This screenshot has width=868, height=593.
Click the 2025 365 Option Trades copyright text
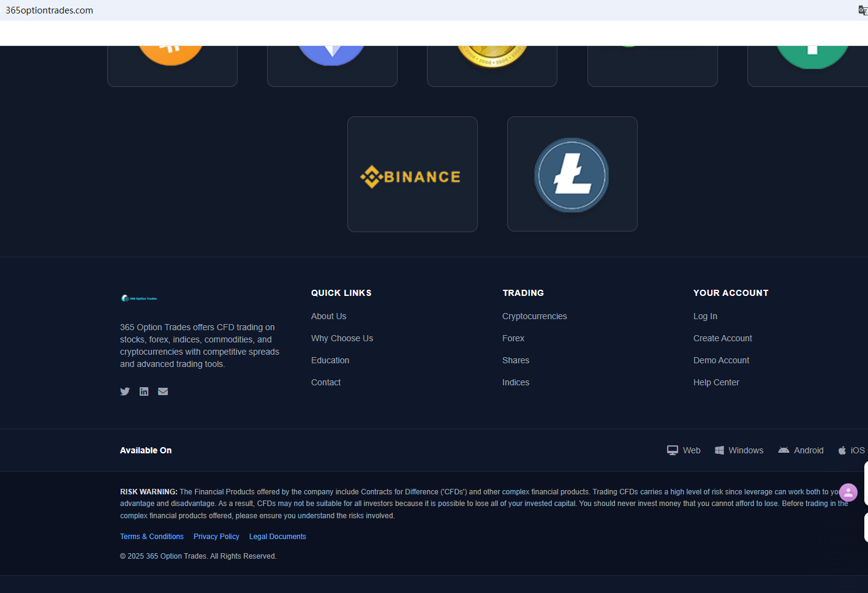point(198,556)
